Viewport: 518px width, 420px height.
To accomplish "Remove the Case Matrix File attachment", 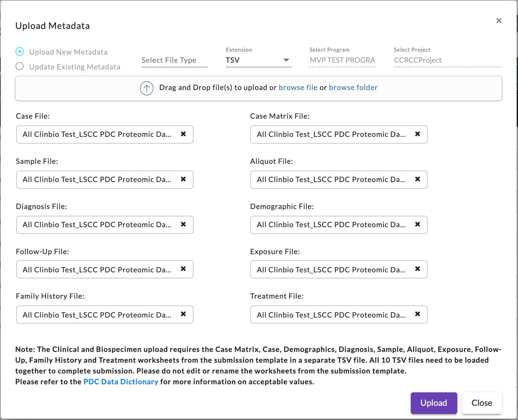I will tap(417, 134).
